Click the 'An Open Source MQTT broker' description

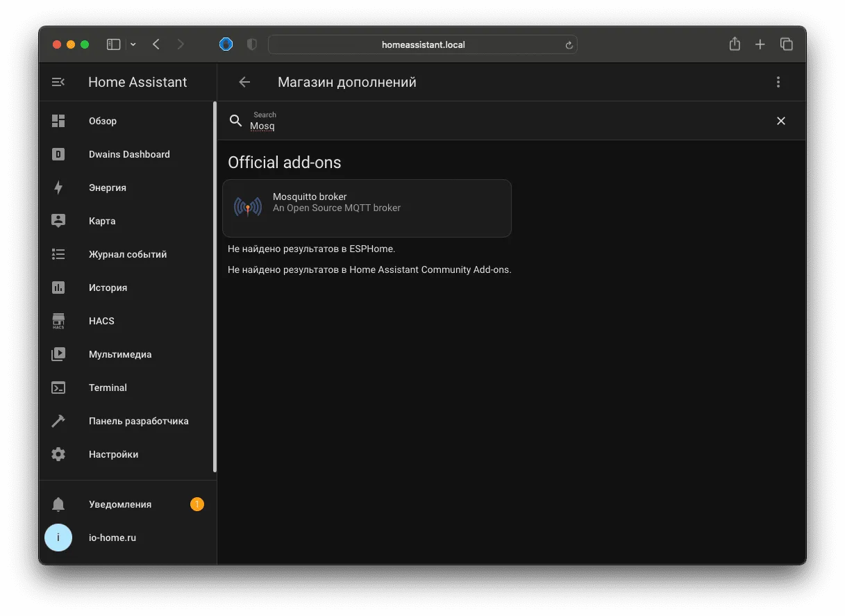tap(337, 208)
